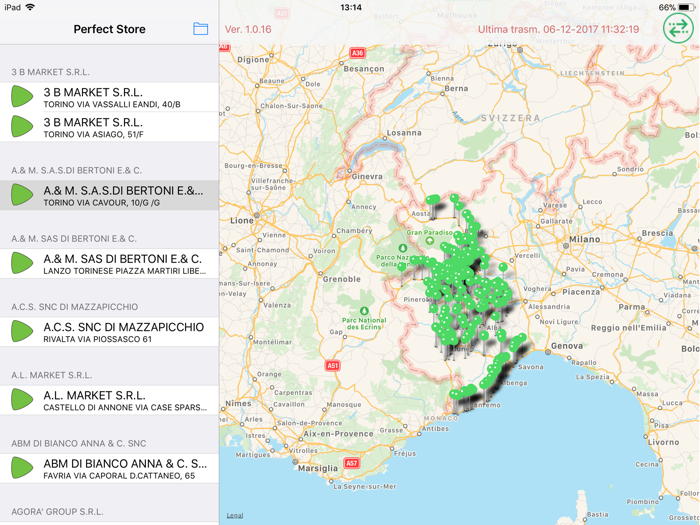
Task: Click the green pin near Aosta
Action: coord(433,200)
